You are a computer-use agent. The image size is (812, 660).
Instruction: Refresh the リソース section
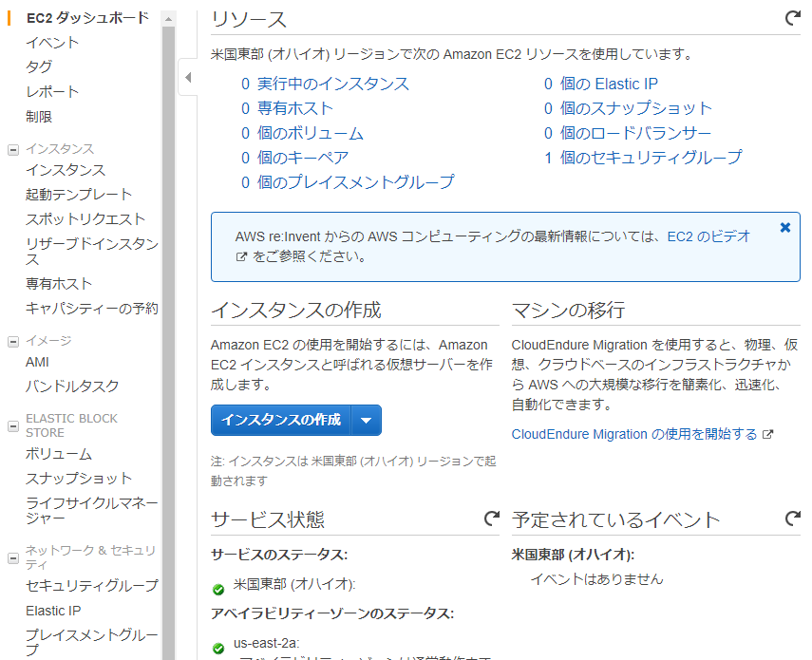(x=792, y=18)
